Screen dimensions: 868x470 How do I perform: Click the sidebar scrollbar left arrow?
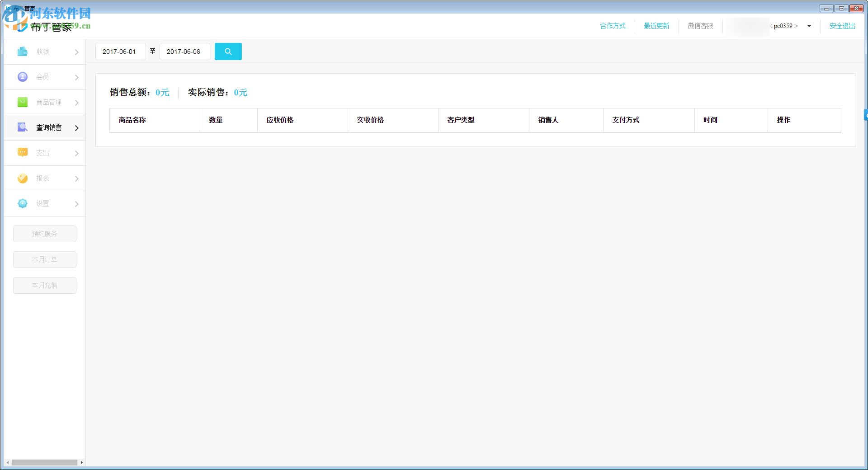[x=8, y=462]
